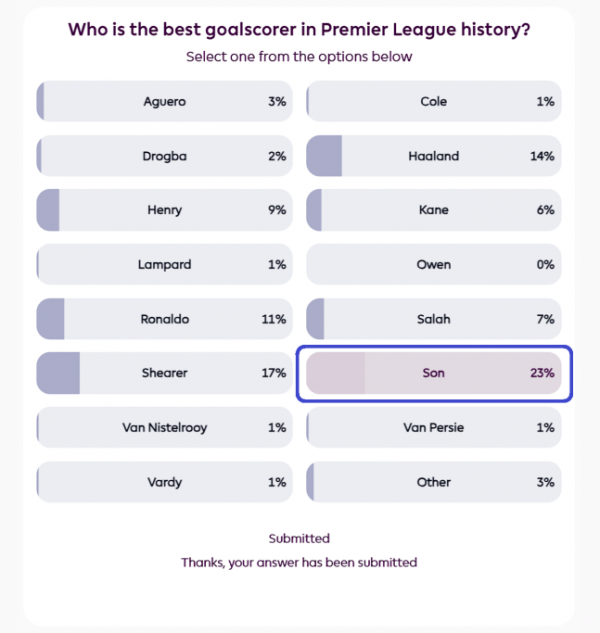Pick the Drogba option

(x=164, y=156)
